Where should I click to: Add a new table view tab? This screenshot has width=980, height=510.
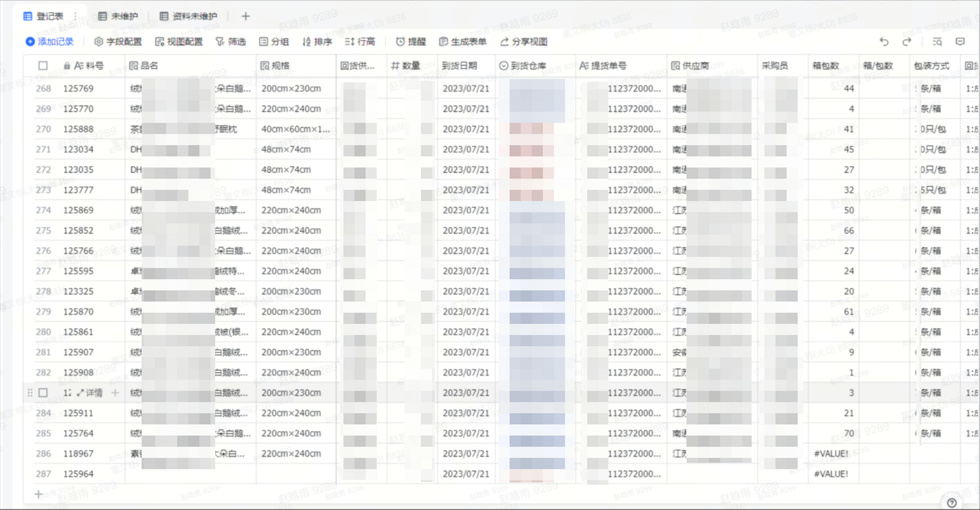(x=245, y=16)
